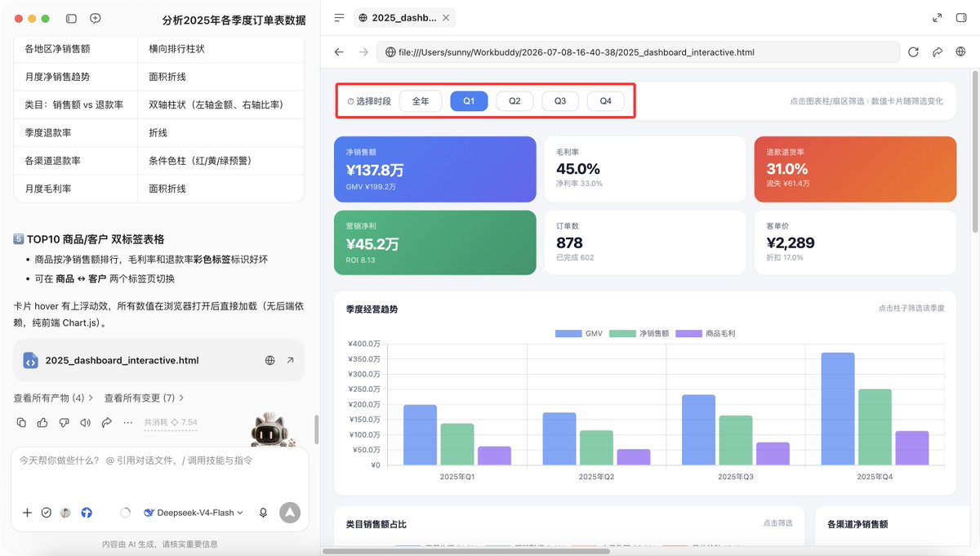Viewport: 980px width, 556px height.
Task: Click the 月度净销售趋势 table cell
Action: (x=75, y=77)
